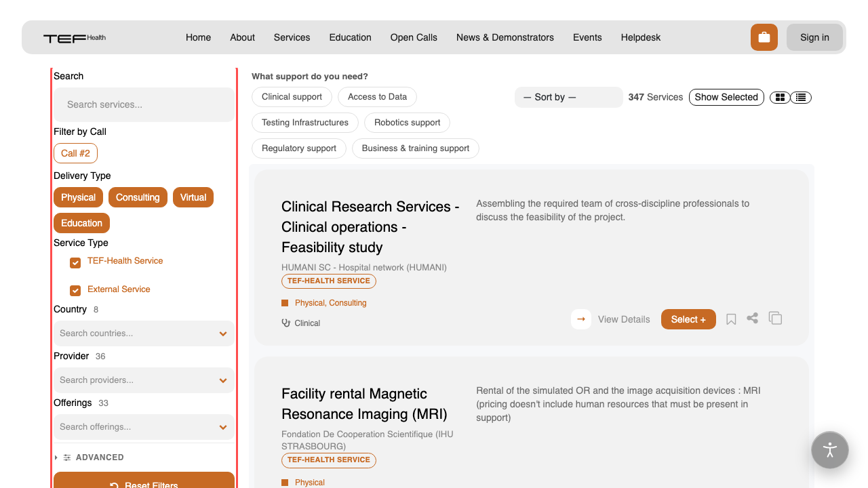Click the copy icon on Feasibility study card
The height and width of the screenshot is (488, 868).
[775, 318]
